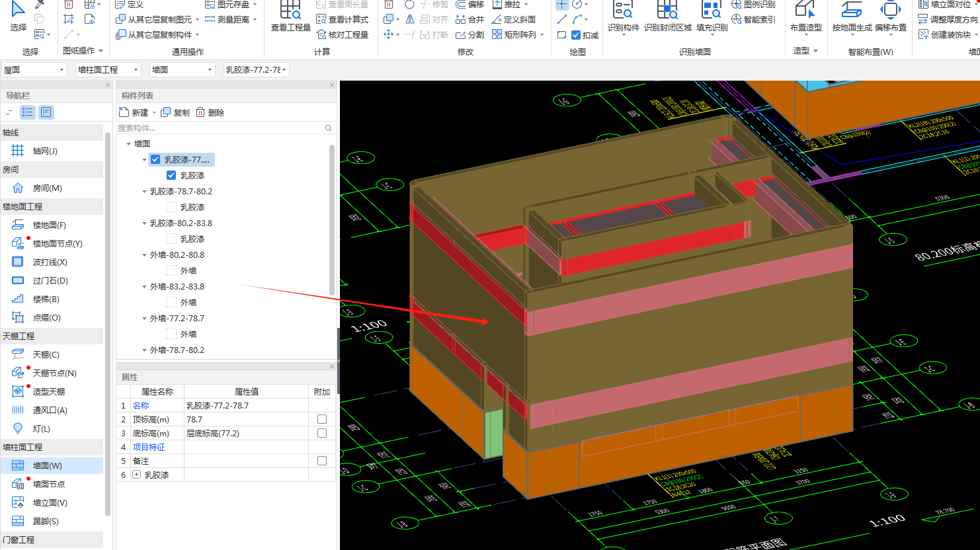Switch the navigation bar to list view
This screenshot has height=550, width=980.
coord(27,112)
